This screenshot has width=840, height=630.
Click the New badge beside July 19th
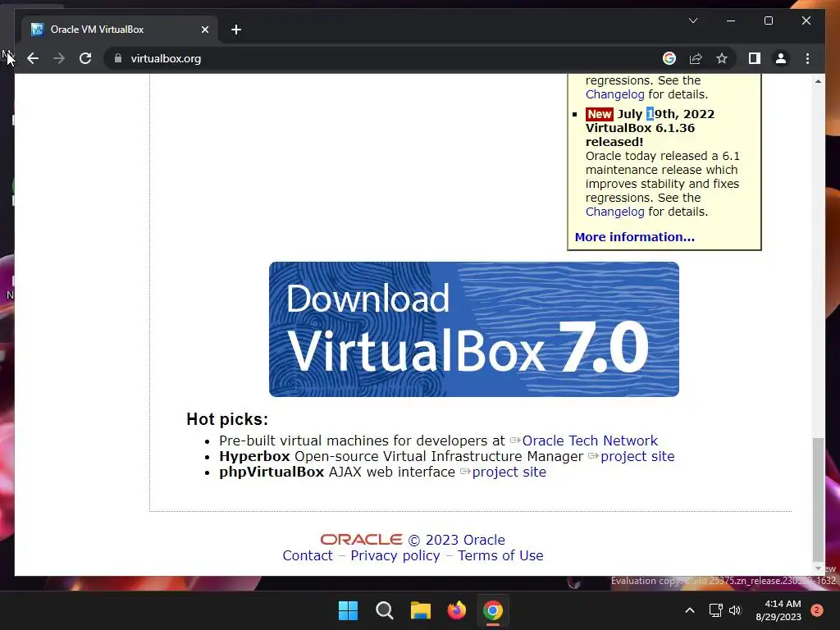(x=599, y=114)
